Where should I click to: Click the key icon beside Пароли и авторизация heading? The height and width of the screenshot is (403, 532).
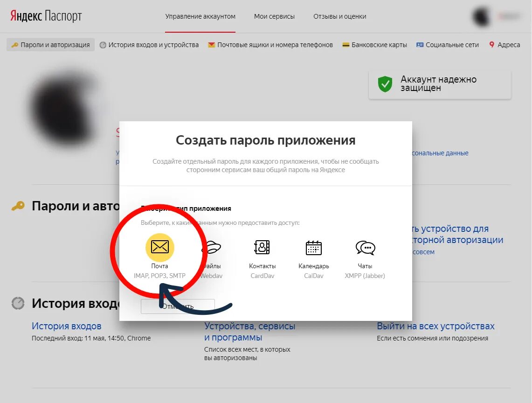pos(18,205)
